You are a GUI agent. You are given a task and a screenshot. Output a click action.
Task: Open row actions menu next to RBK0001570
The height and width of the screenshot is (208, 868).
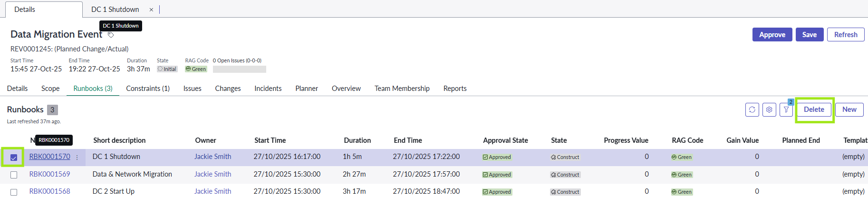coord(77,157)
